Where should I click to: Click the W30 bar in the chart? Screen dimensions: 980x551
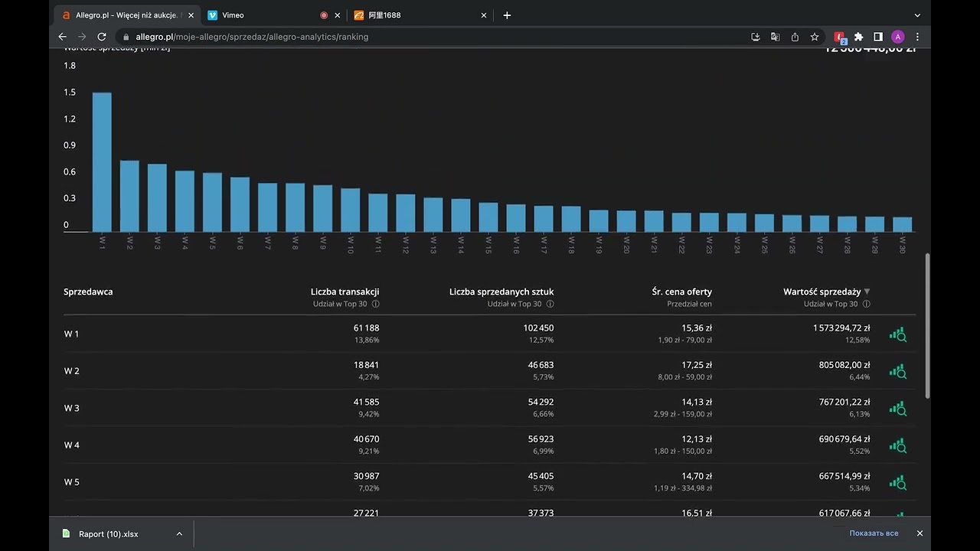902,224
